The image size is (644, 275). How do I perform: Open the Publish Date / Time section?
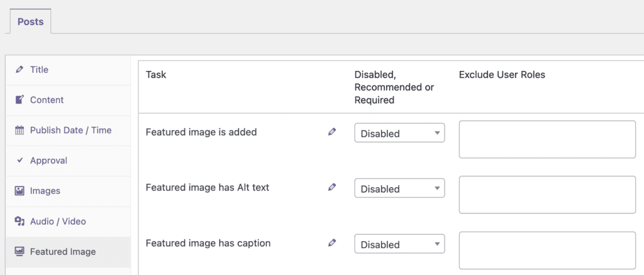tap(70, 131)
